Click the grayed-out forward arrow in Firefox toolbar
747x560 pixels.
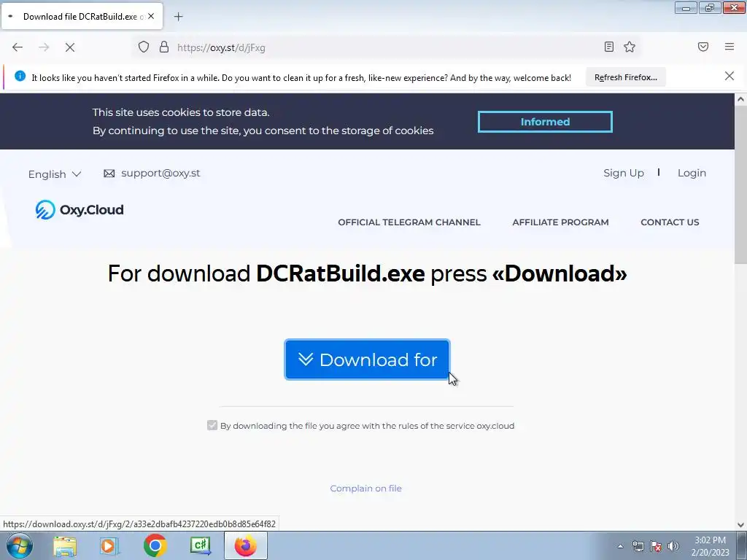[x=44, y=47]
